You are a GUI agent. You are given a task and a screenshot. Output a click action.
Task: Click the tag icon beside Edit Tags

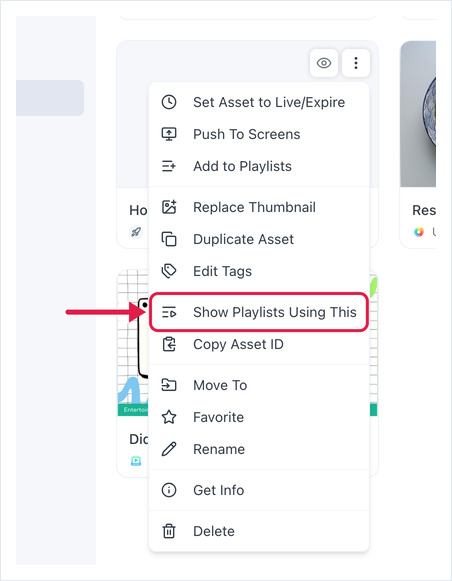[169, 271]
